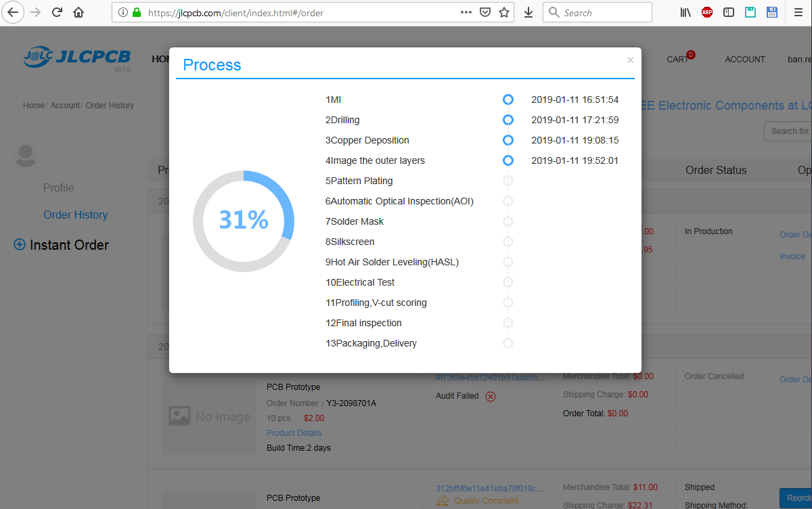This screenshot has width=812, height=509.
Task: Open the Adblock Plus extension icon
Action: click(707, 12)
